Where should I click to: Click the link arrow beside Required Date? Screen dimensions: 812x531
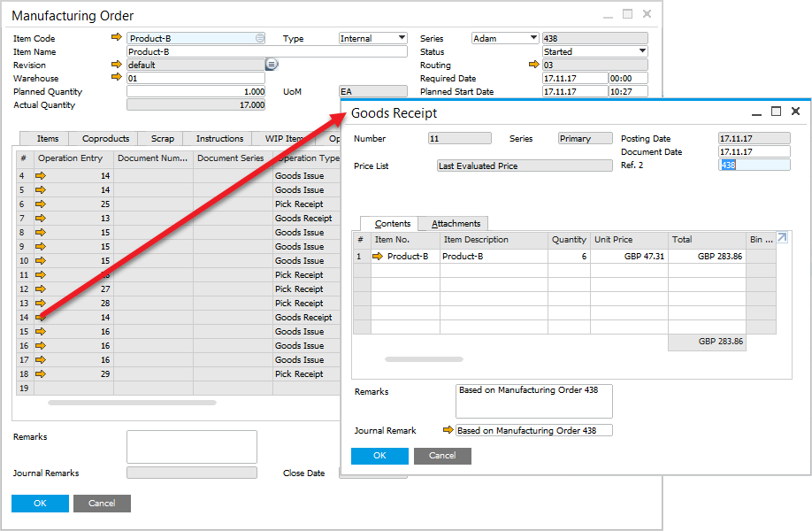coord(533,77)
